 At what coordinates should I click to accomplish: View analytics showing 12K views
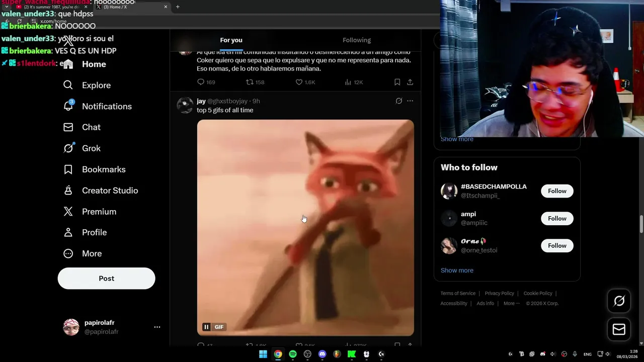tap(354, 82)
